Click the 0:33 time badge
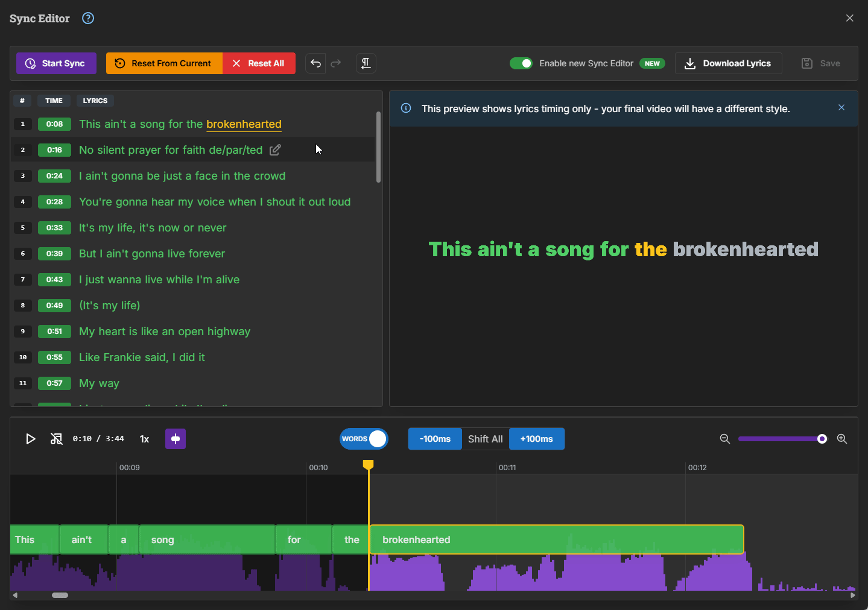The image size is (868, 610). (x=54, y=228)
